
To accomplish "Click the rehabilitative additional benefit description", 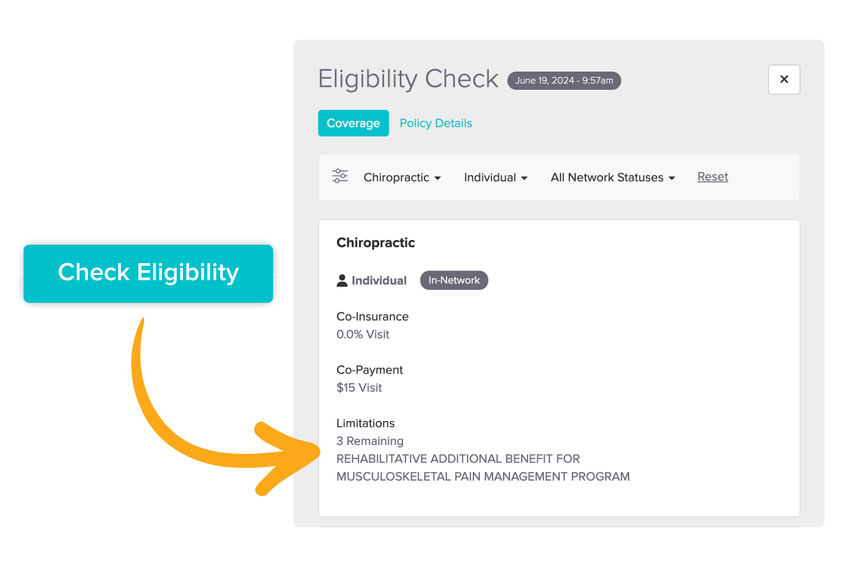I will (483, 468).
